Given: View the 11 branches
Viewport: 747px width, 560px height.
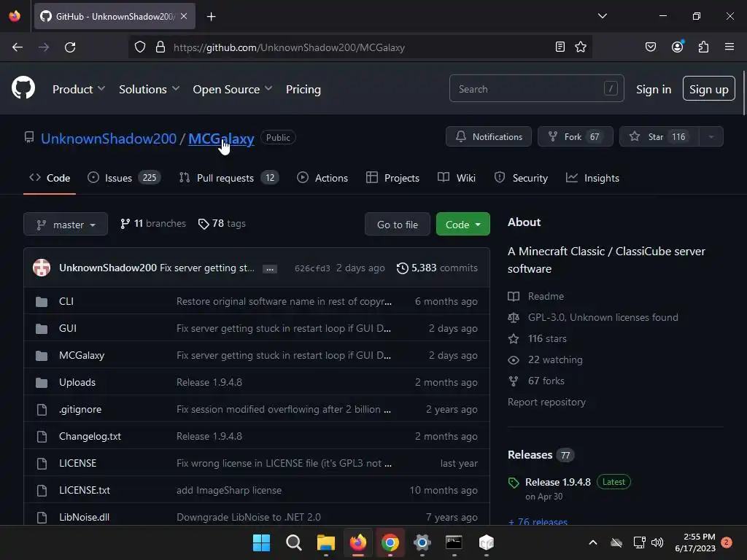Looking at the screenshot, I should [x=153, y=223].
